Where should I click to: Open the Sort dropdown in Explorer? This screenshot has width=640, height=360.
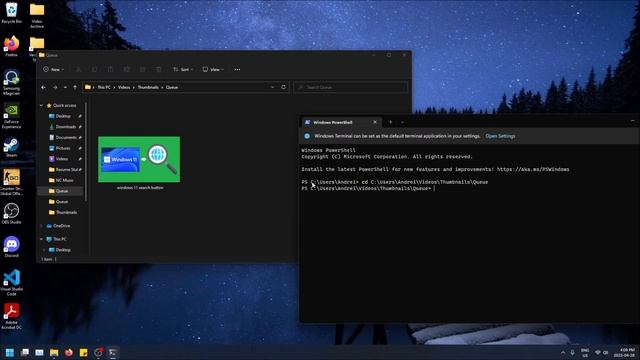pyautogui.click(x=183, y=69)
